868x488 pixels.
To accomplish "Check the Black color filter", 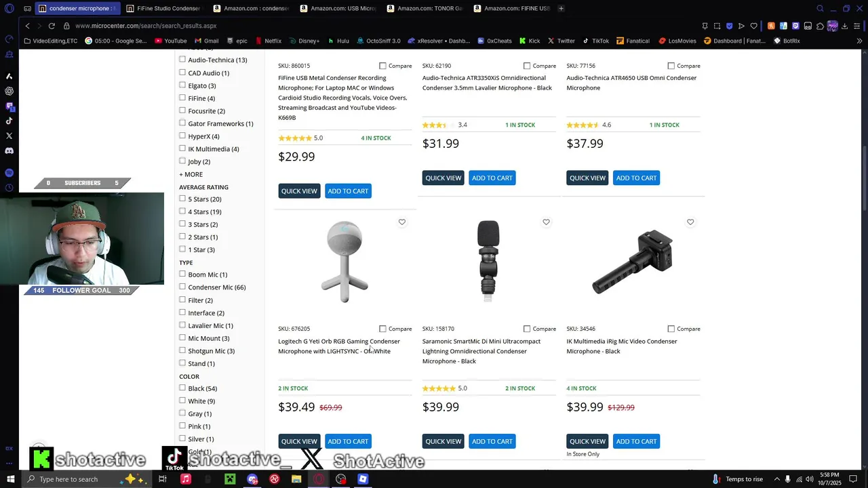I will [182, 388].
